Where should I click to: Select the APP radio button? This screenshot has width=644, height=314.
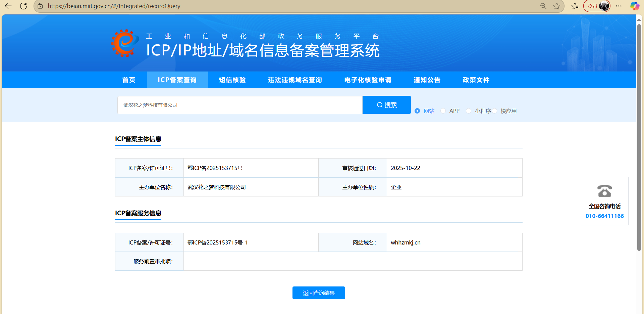pos(443,111)
